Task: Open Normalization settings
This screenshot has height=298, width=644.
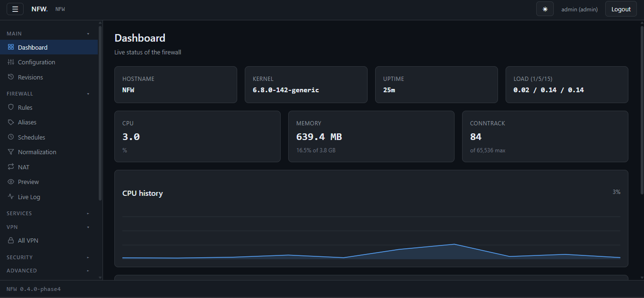Action: tap(49, 152)
